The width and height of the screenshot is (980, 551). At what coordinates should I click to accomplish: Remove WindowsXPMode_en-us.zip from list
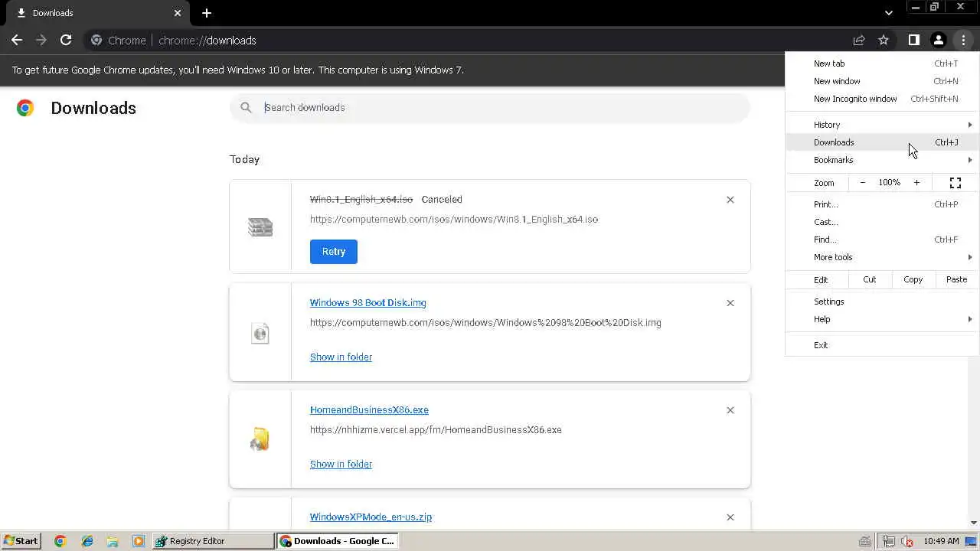[730, 517]
